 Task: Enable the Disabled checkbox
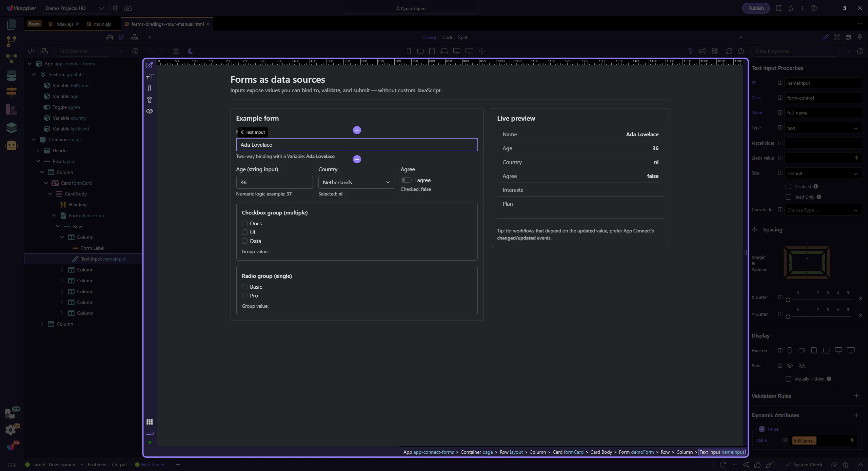click(788, 186)
